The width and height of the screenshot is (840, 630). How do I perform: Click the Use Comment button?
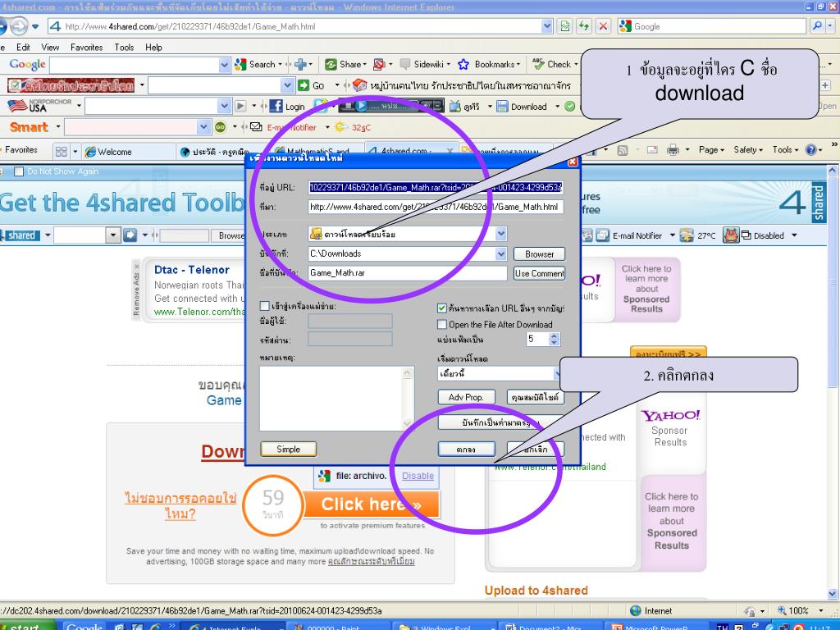539,273
